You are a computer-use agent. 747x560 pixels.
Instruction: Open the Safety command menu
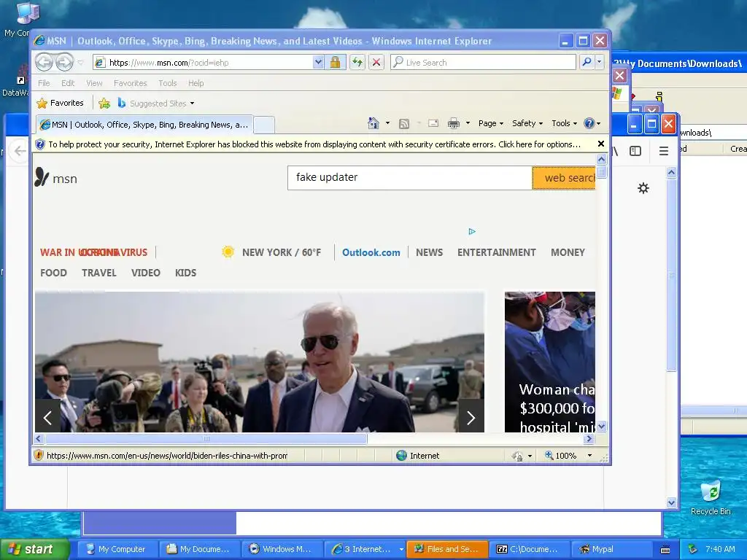click(x=527, y=123)
